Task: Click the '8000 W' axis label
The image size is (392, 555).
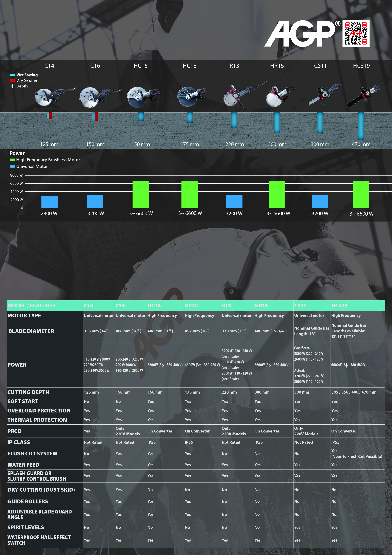Action: pos(16,175)
